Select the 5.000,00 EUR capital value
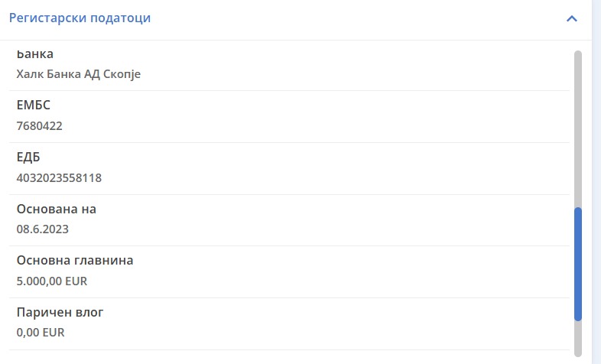This screenshot has width=601, height=364. click(x=52, y=281)
